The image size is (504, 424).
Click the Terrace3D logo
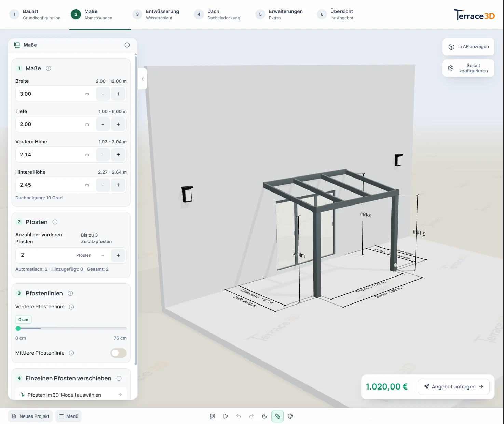coord(474,15)
